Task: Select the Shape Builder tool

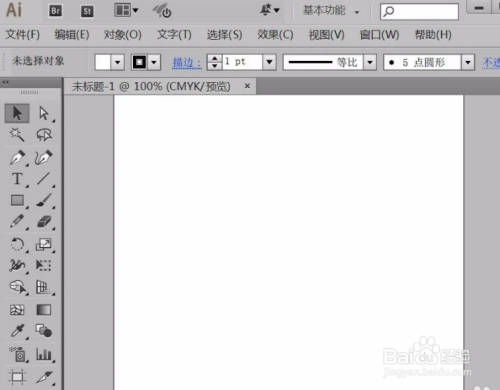Action: [x=17, y=287]
